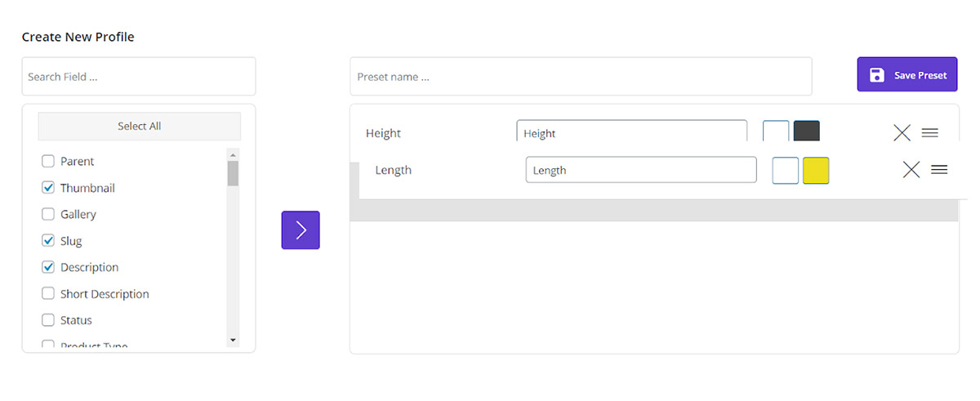Image resolution: width=980 pixels, height=401 pixels.
Task: Check the Status field checkbox
Action: coord(48,320)
